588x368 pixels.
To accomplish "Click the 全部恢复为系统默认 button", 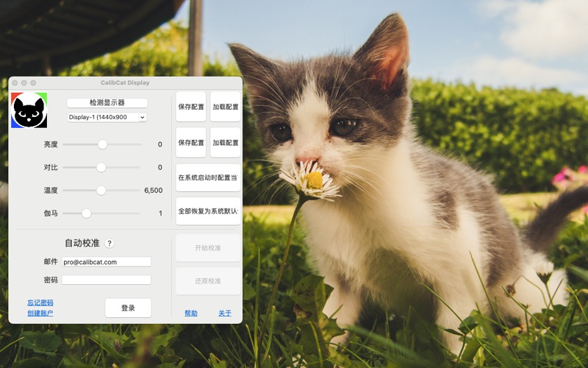I will pyautogui.click(x=208, y=211).
